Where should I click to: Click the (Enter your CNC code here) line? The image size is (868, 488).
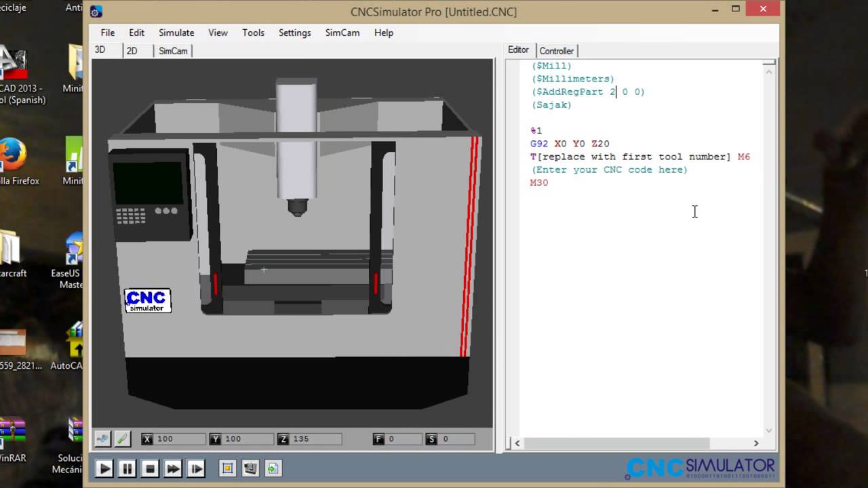(610, 169)
